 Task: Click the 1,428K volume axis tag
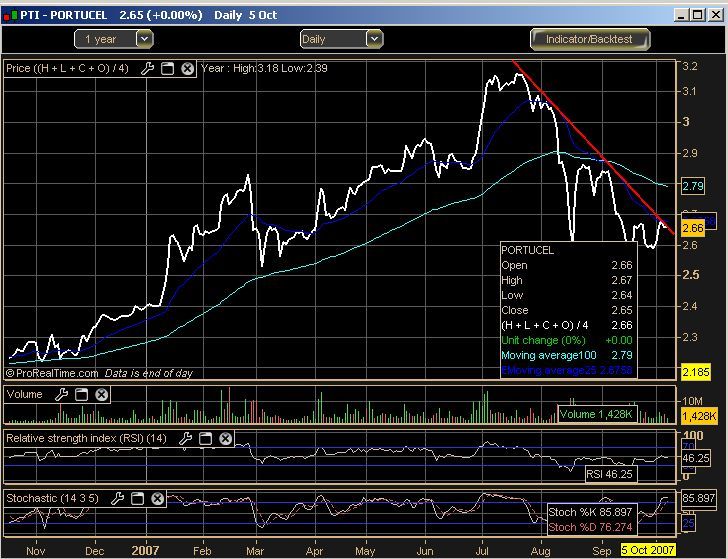point(699,416)
